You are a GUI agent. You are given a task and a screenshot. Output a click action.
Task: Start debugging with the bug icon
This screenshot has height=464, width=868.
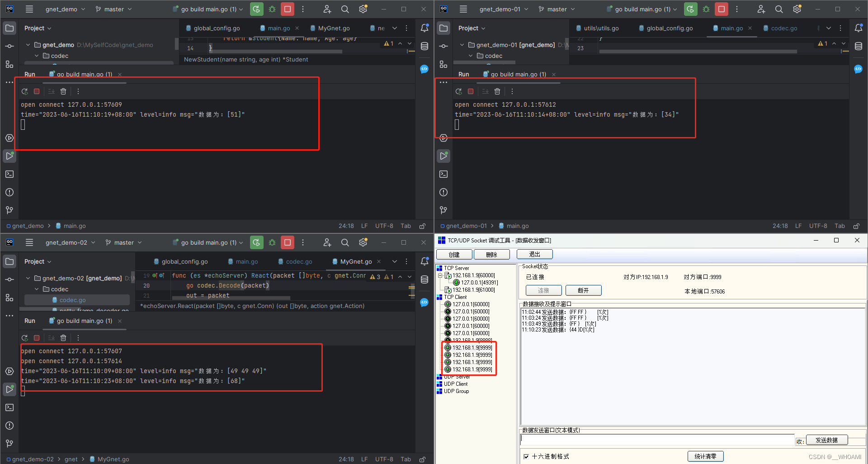tap(272, 9)
